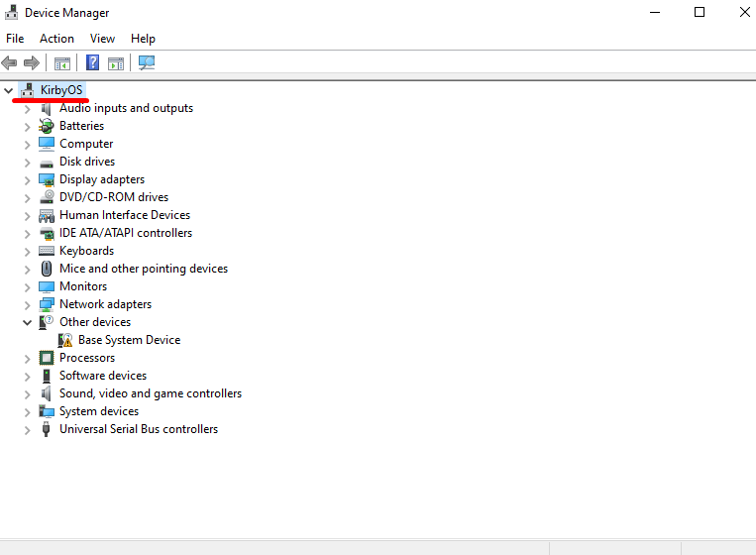
Task: Select the Keyboards label
Action: (87, 251)
